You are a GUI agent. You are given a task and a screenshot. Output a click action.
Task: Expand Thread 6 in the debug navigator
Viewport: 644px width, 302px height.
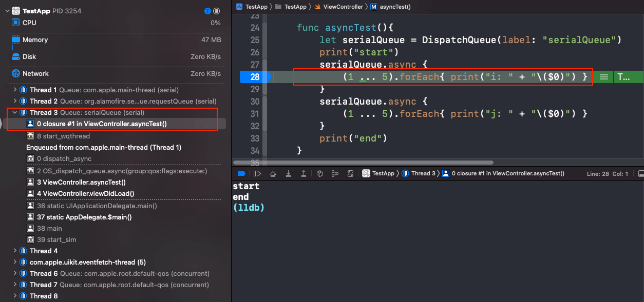point(14,274)
